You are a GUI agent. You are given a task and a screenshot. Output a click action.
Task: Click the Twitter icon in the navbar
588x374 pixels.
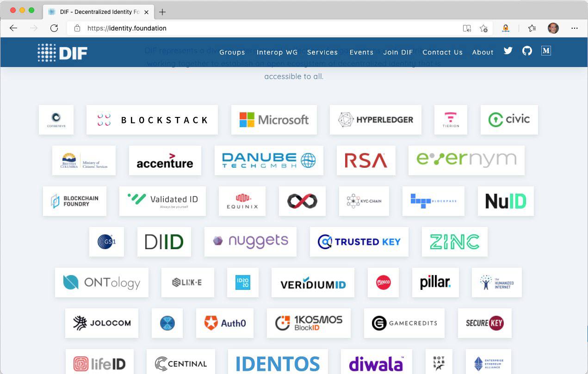coord(508,51)
